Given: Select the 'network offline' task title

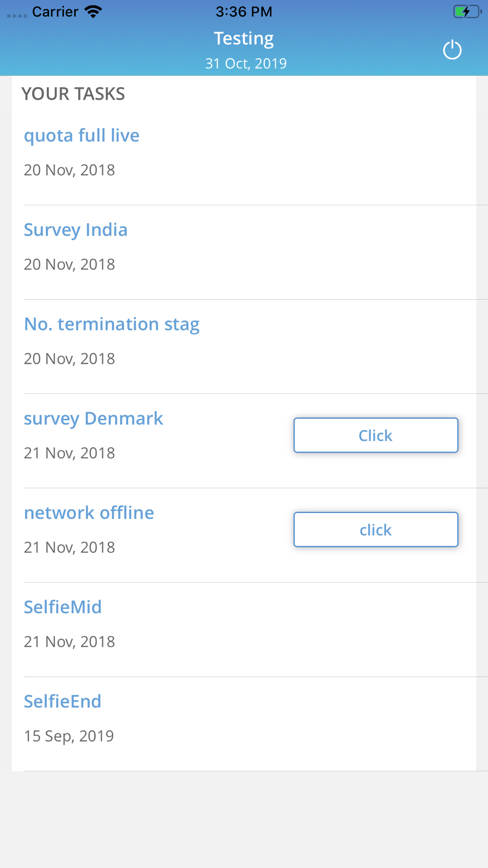Looking at the screenshot, I should tap(89, 513).
